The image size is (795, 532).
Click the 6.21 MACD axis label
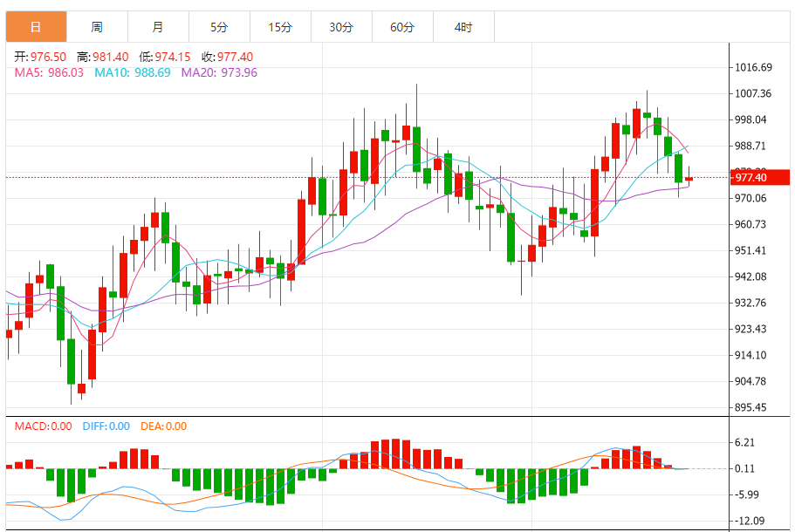click(744, 442)
